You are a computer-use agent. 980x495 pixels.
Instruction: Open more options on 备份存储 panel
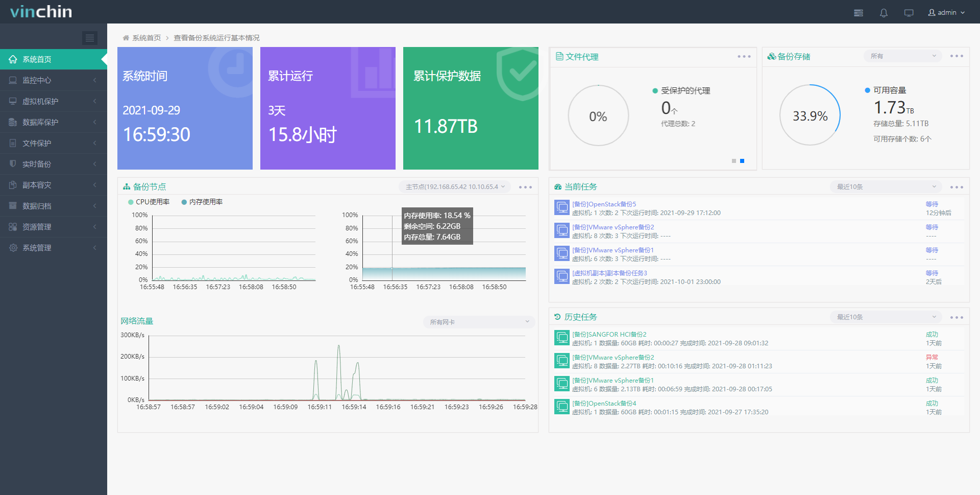[957, 56]
